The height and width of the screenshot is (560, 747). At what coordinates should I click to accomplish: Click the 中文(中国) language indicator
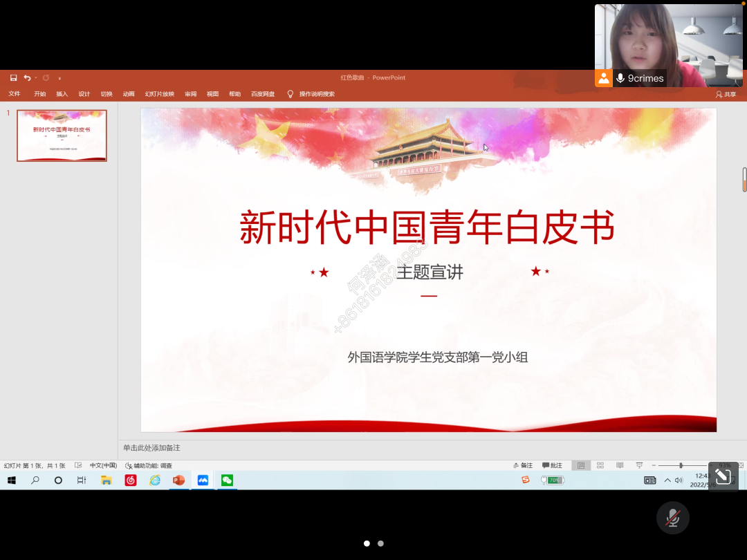[103, 465]
